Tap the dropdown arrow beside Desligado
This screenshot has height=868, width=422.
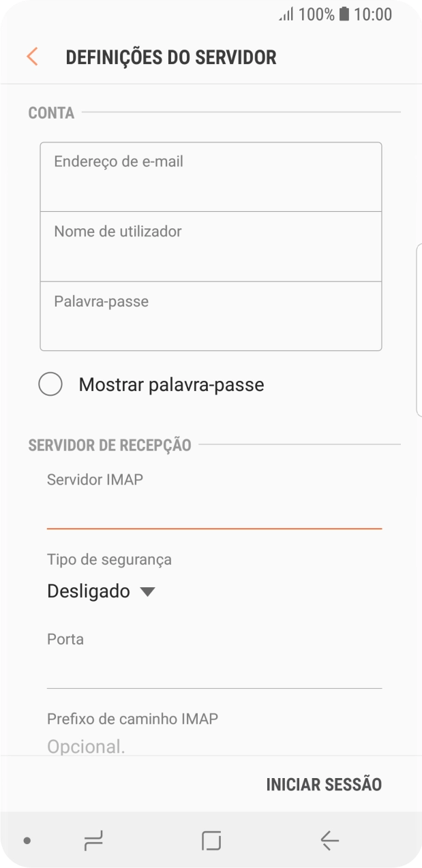pos(147,591)
